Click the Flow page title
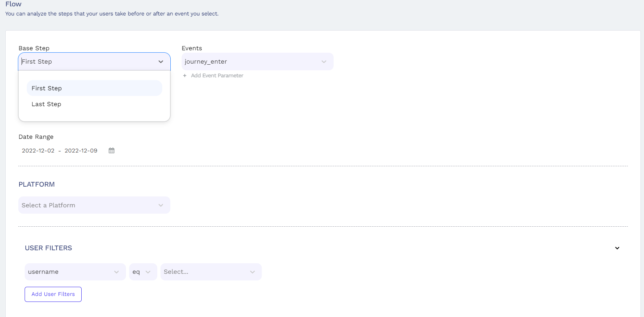 click(x=13, y=4)
